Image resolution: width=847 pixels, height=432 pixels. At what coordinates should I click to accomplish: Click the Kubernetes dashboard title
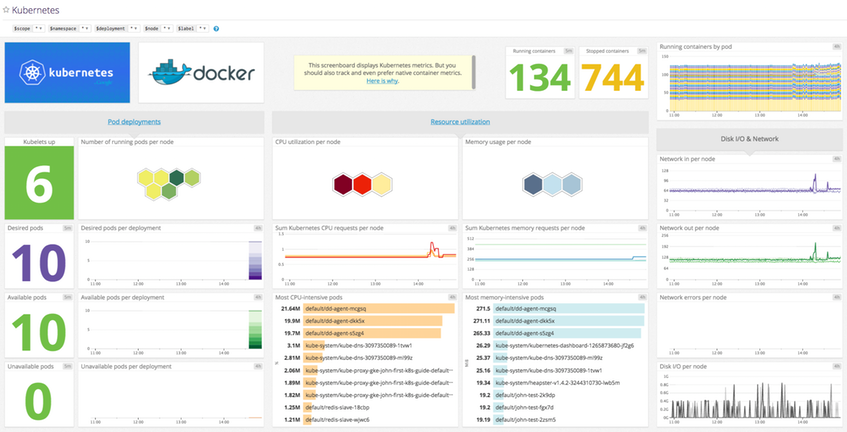[36, 10]
